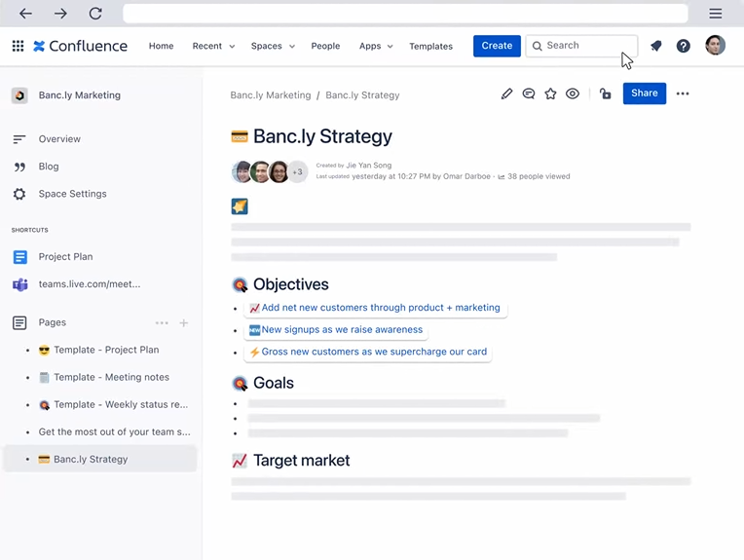The width and height of the screenshot is (744, 560).
Task: Click the Goals heading
Action: click(x=274, y=383)
